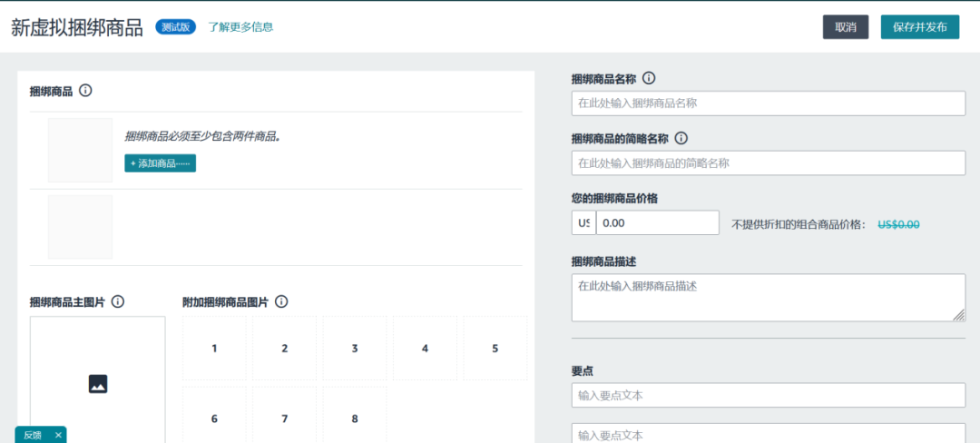The image size is (980, 443).
Task: Click info icon beside 捆绑商品名称 label
Action: tap(649, 79)
